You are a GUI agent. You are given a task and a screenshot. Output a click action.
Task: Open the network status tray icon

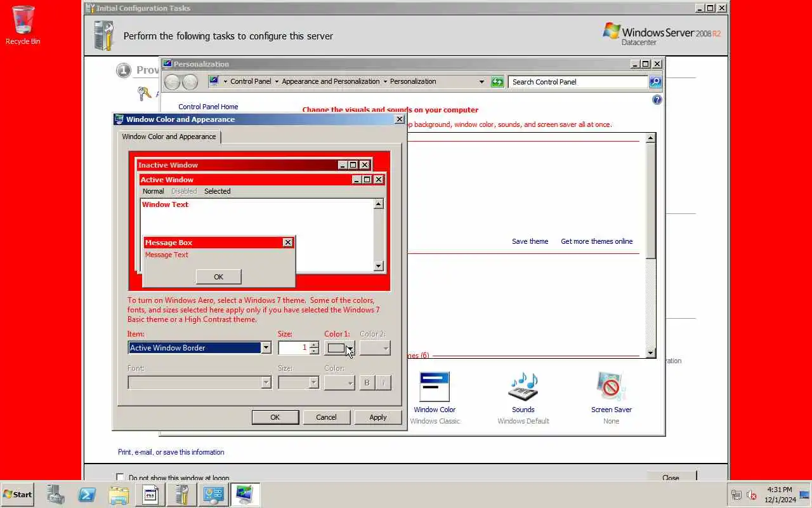tap(737, 495)
